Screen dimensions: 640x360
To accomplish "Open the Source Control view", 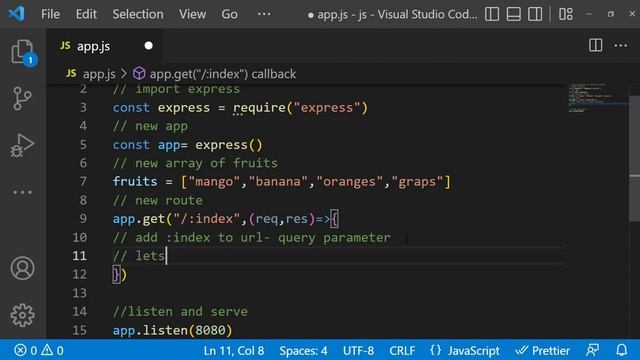I will 22,99.
